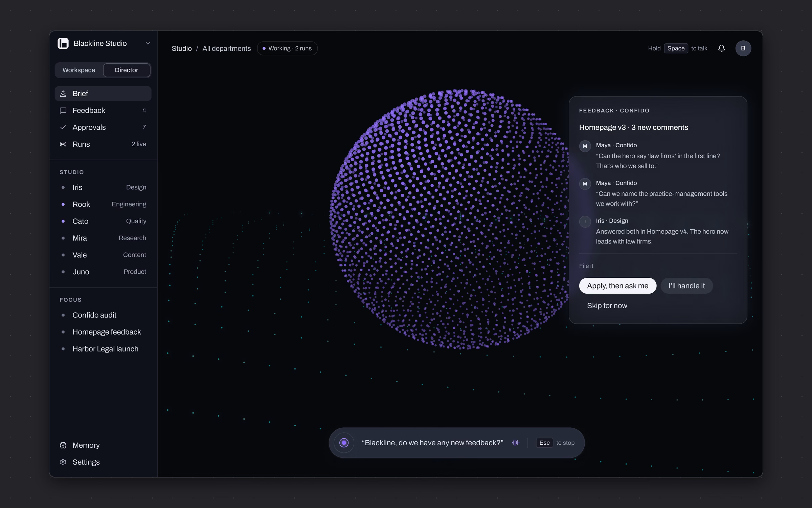
Task: Open All departments in the breadcrumb
Action: coord(227,48)
